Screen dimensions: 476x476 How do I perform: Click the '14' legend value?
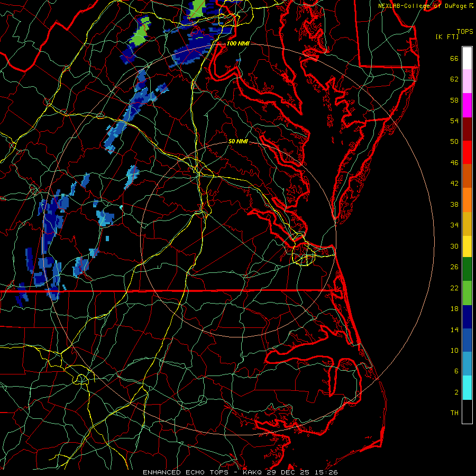pos(454,329)
